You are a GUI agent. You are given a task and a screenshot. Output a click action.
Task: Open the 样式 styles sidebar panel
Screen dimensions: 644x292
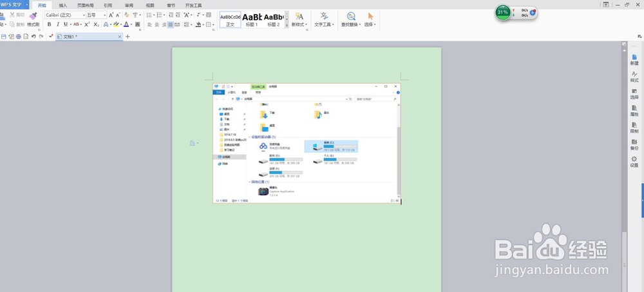634,77
